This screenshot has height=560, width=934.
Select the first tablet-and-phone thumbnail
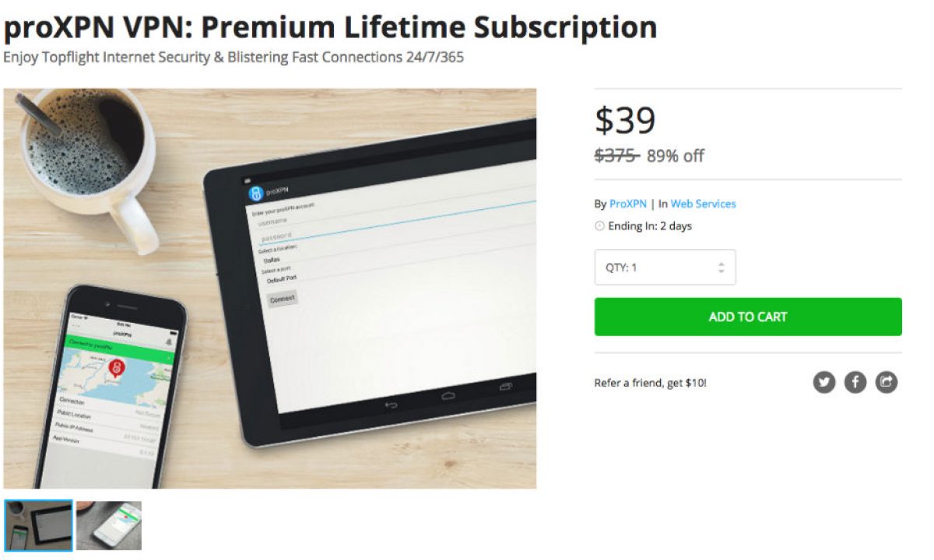point(38,525)
